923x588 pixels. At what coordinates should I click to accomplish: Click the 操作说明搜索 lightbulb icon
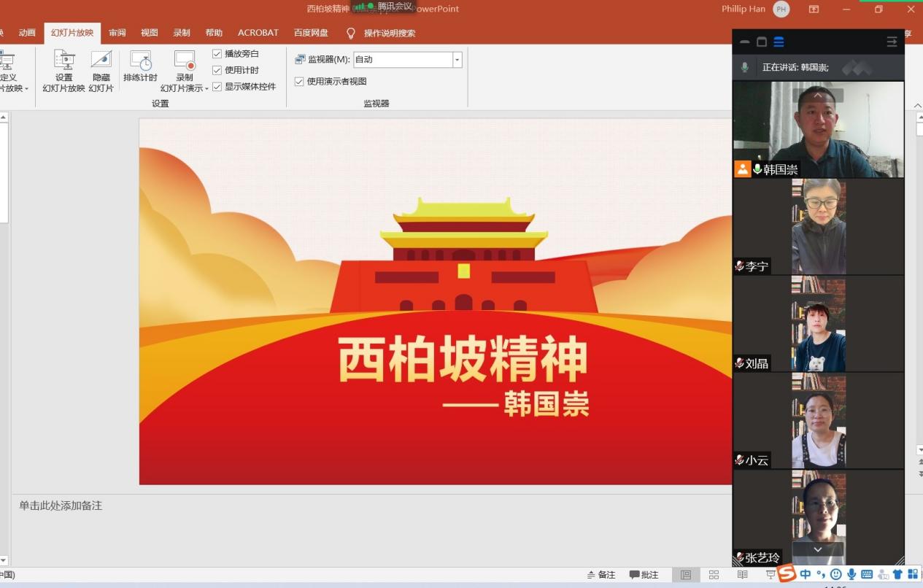350,33
